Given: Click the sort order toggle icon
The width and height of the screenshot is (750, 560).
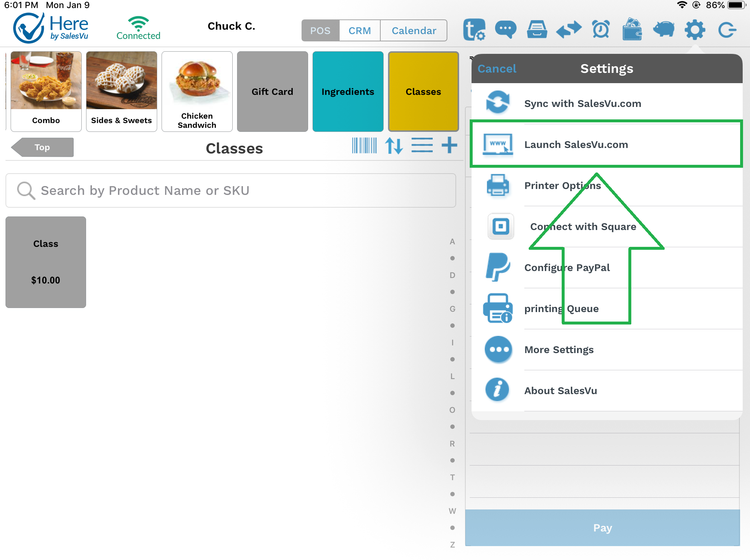Looking at the screenshot, I should coord(394,148).
